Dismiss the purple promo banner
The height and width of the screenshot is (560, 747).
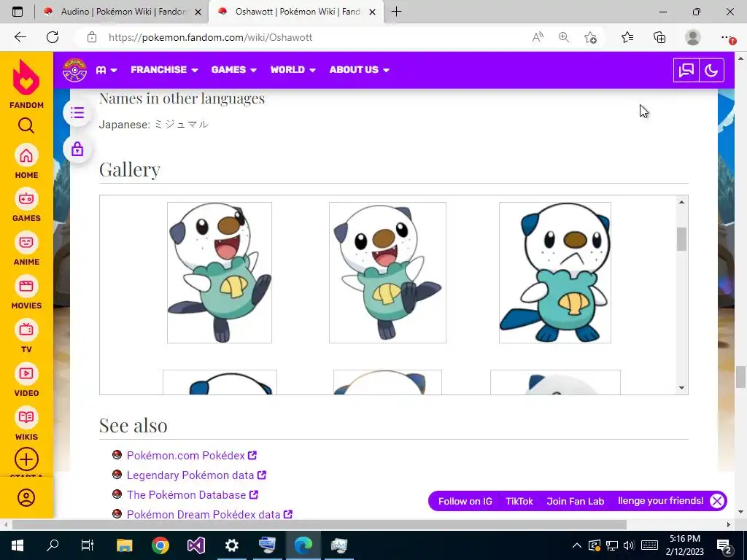(x=717, y=501)
